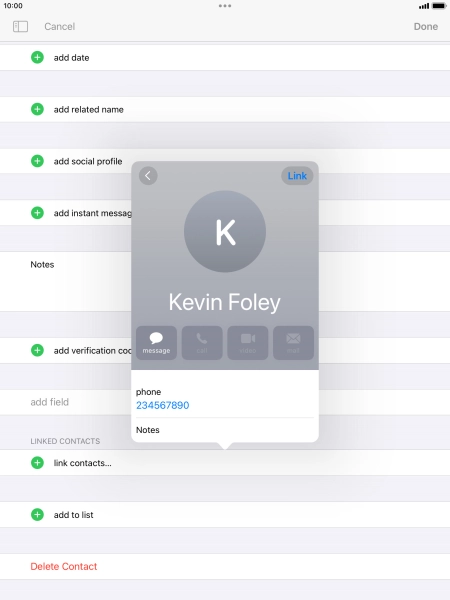Tap the video icon on the contact card

point(248,343)
